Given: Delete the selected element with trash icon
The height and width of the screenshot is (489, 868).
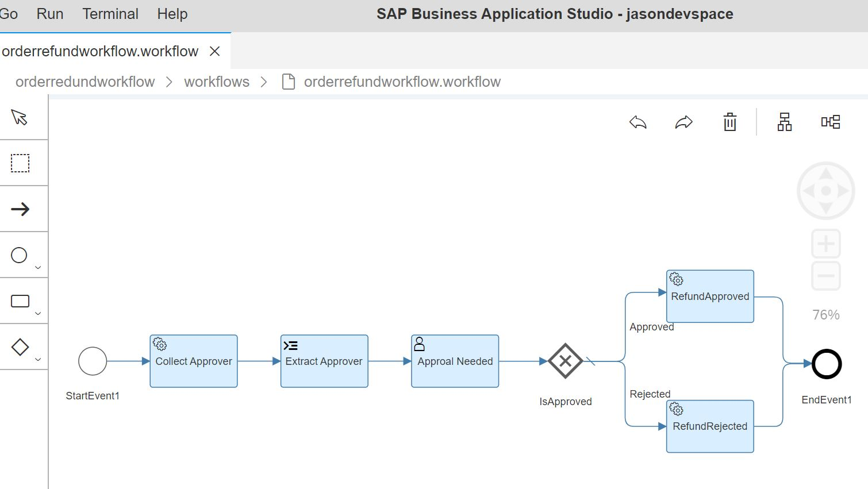Looking at the screenshot, I should point(730,122).
